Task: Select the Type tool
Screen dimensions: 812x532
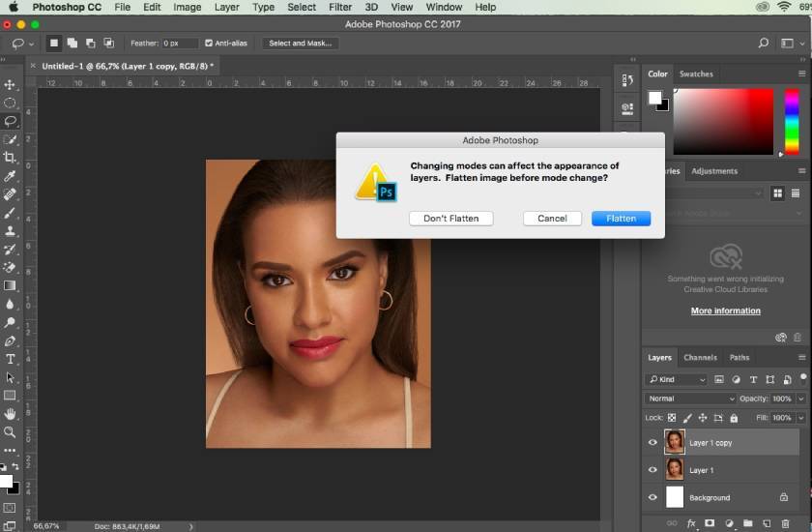Action: 10,359
